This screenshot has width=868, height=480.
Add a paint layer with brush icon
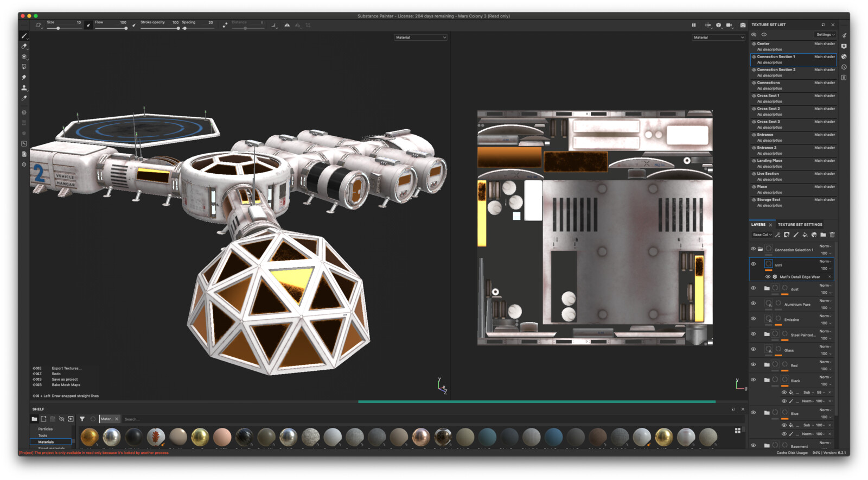coord(796,235)
